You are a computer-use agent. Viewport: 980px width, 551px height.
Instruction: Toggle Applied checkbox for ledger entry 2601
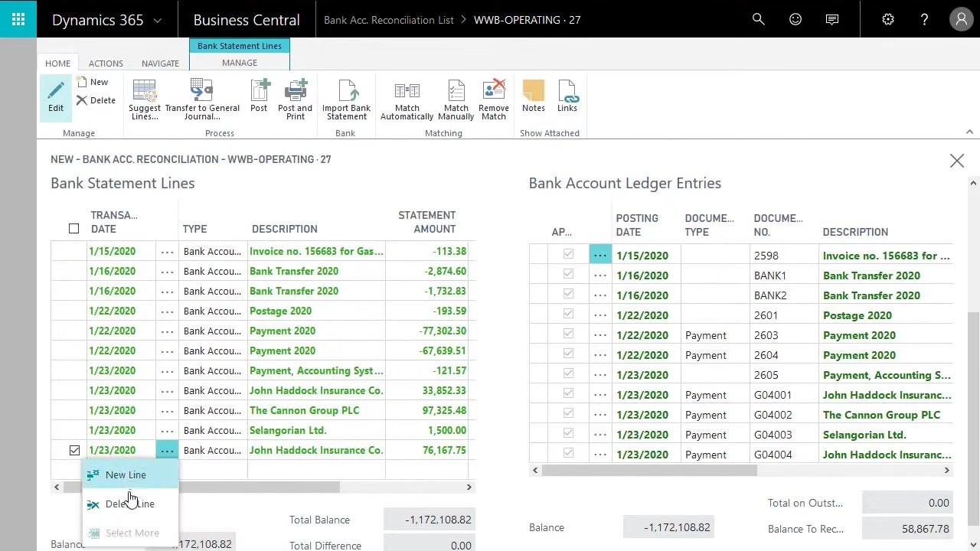pyautogui.click(x=568, y=314)
